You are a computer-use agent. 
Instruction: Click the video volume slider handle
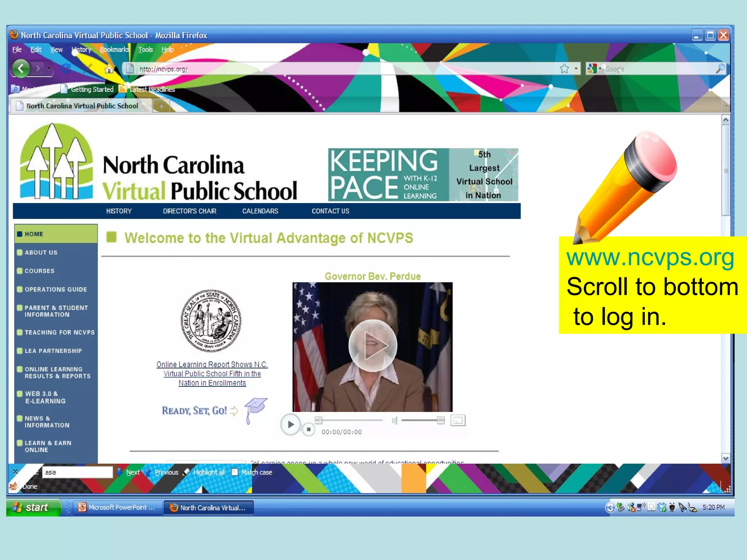(x=441, y=420)
